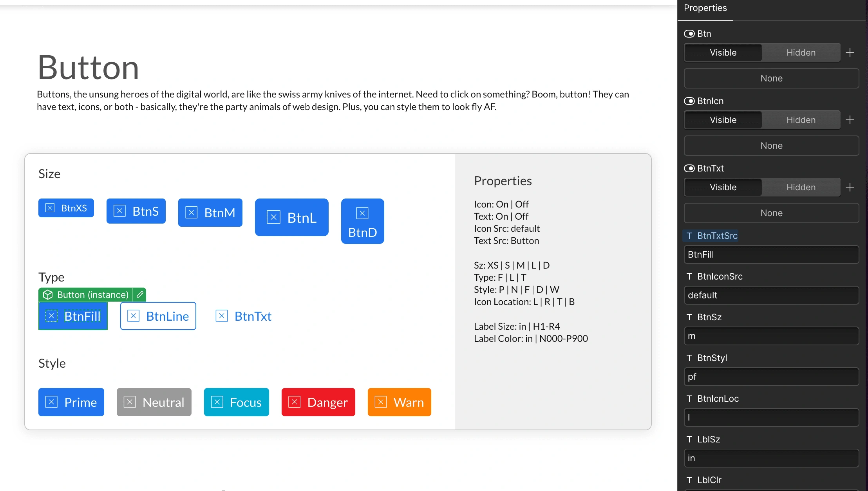
Task: Click the Neutral style button
Action: click(154, 402)
